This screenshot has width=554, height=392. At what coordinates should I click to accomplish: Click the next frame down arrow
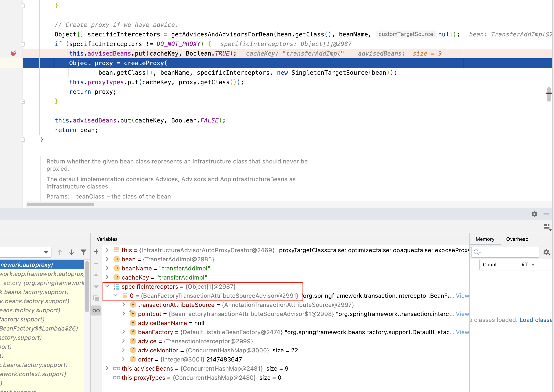click(x=72, y=252)
